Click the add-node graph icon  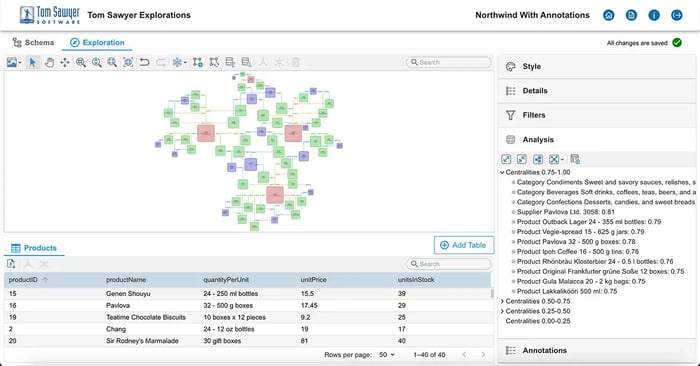pos(198,62)
